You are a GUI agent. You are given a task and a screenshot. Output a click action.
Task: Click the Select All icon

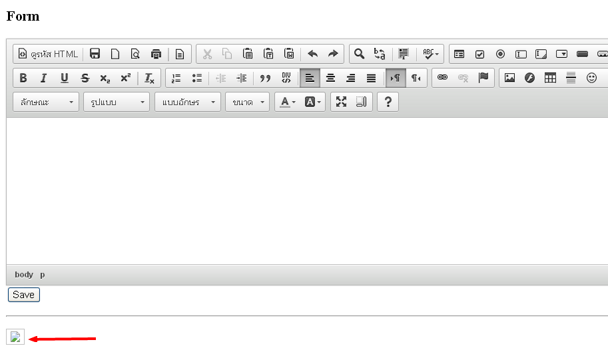[404, 54]
